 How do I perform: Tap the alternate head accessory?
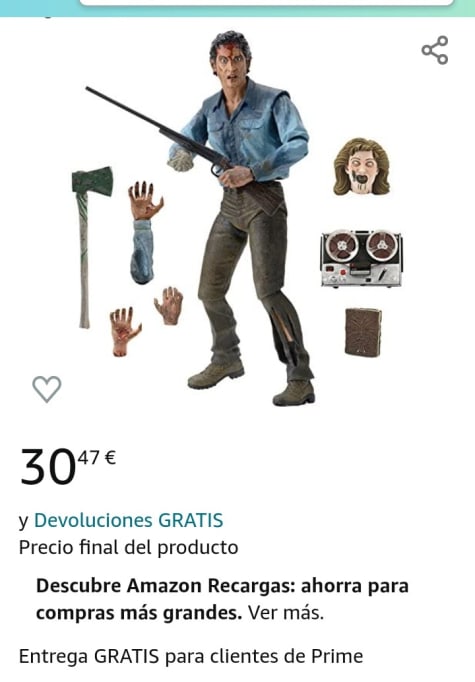tap(361, 167)
